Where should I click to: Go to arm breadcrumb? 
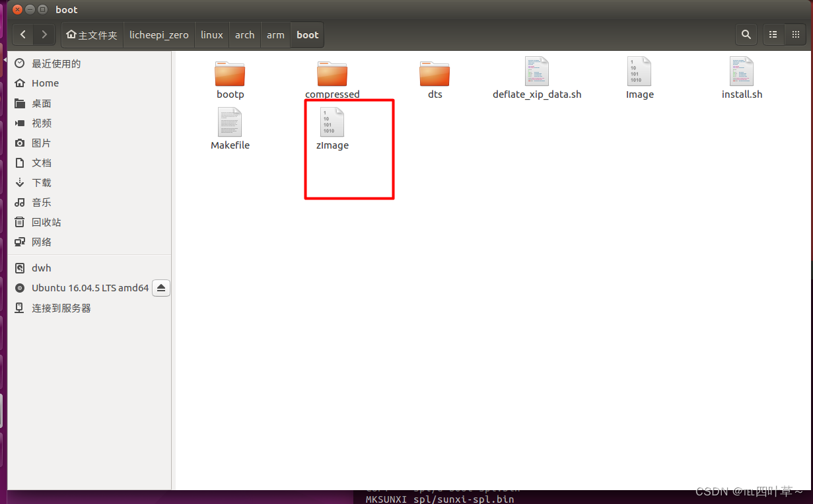275,35
